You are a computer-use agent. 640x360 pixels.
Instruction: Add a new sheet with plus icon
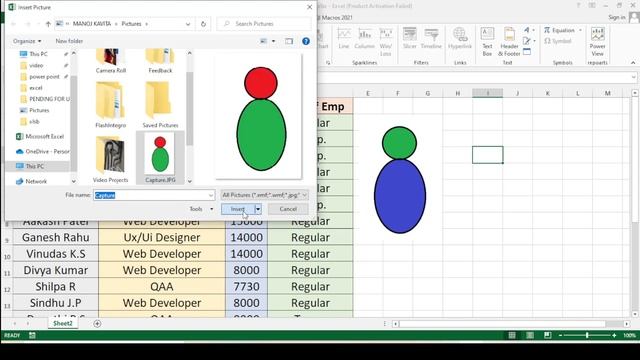tap(97, 324)
